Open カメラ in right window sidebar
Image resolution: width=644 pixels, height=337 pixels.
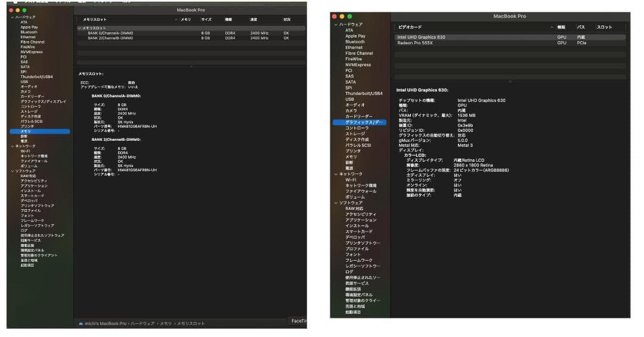351,111
